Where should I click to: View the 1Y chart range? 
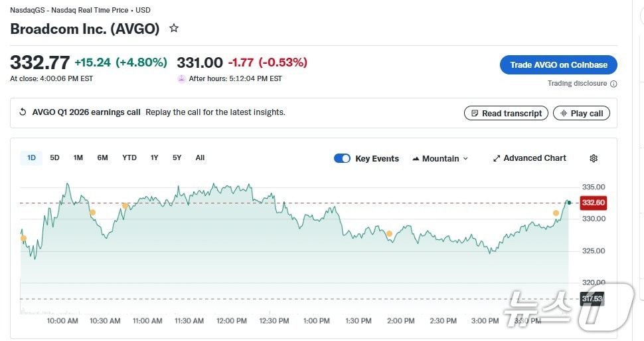pyautogui.click(x=154, y=158)
